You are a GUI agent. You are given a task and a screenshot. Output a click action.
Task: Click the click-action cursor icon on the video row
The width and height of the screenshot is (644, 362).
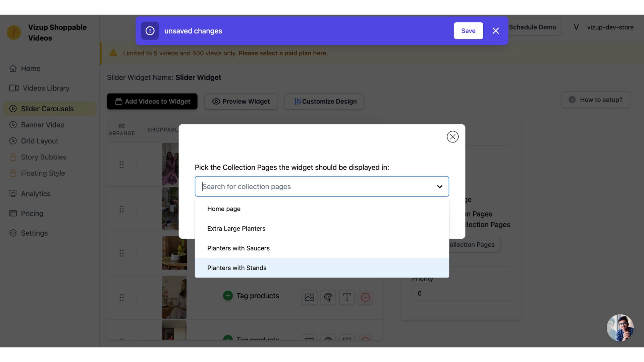point(328,297)
